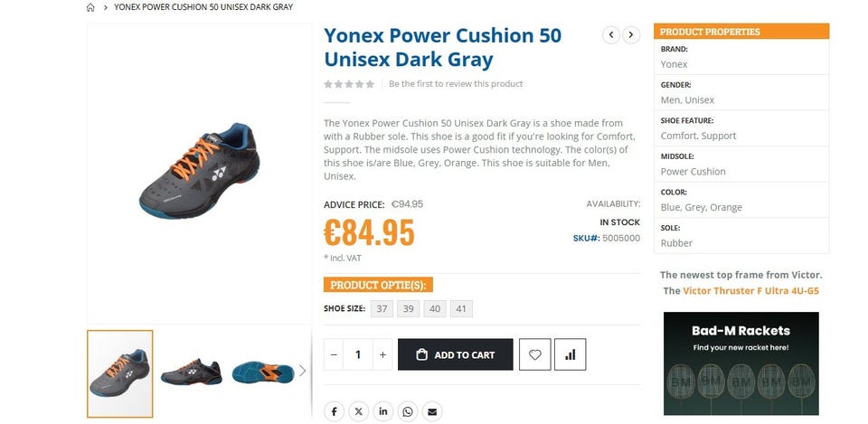868x424 pixels.
Task: Share product via WhatsApp
Action: [x=408, y=411]
